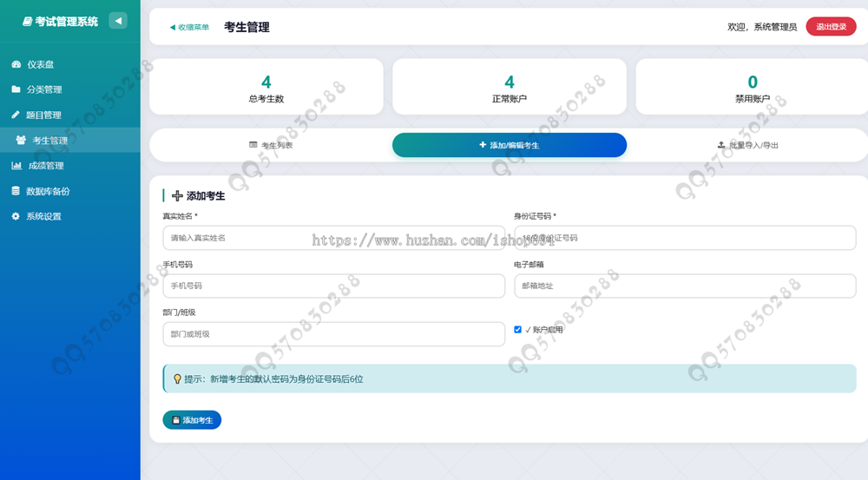Click the 电子邮箱 address field
This screenshot has height=480, width=868.
click(x=686, y=286)
